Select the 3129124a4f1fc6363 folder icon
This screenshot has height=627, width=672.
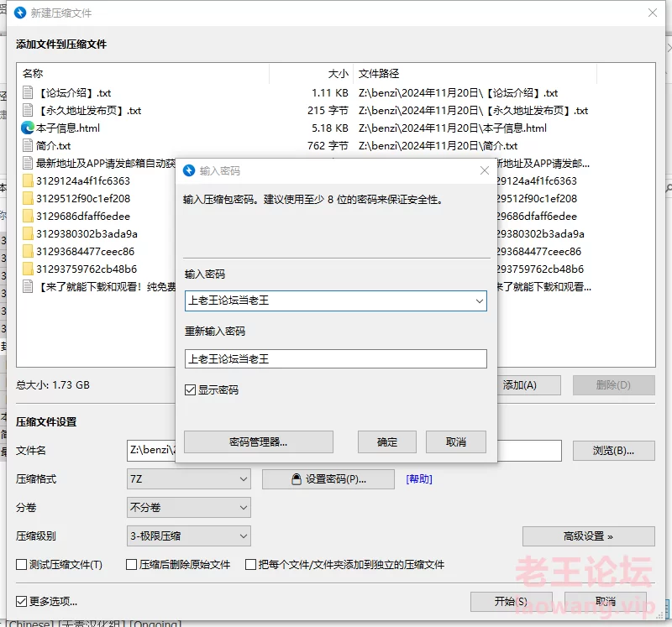coord(28,181)
